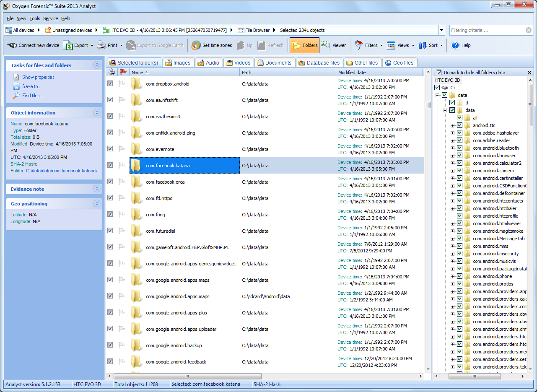Viewport: 537px width, 392px height.
Task: Click Show properties task icon
Action: click(16, 77)
